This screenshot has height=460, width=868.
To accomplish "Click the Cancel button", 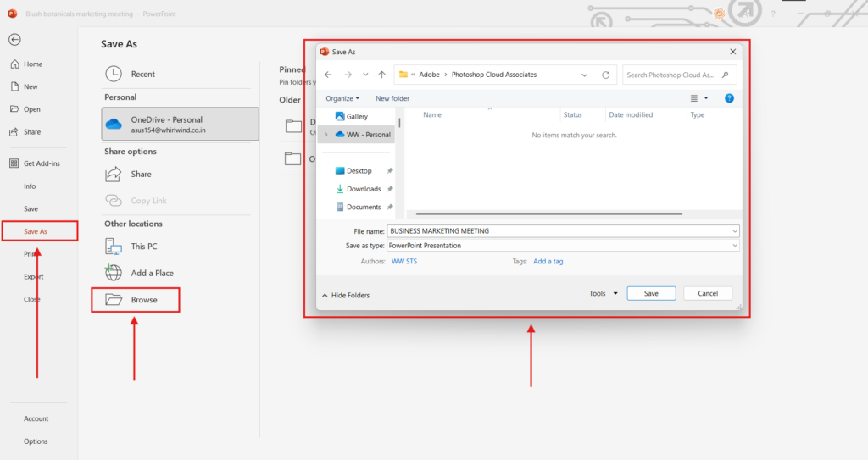I will click(707, 293).
